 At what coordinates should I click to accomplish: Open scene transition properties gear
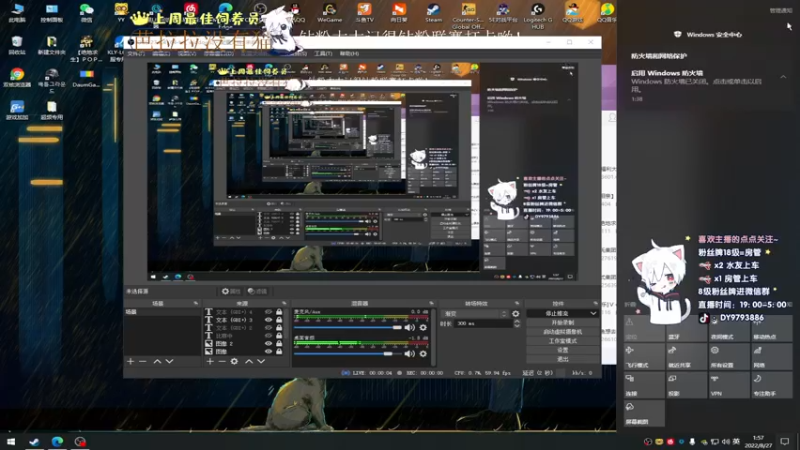coord(516,314)
